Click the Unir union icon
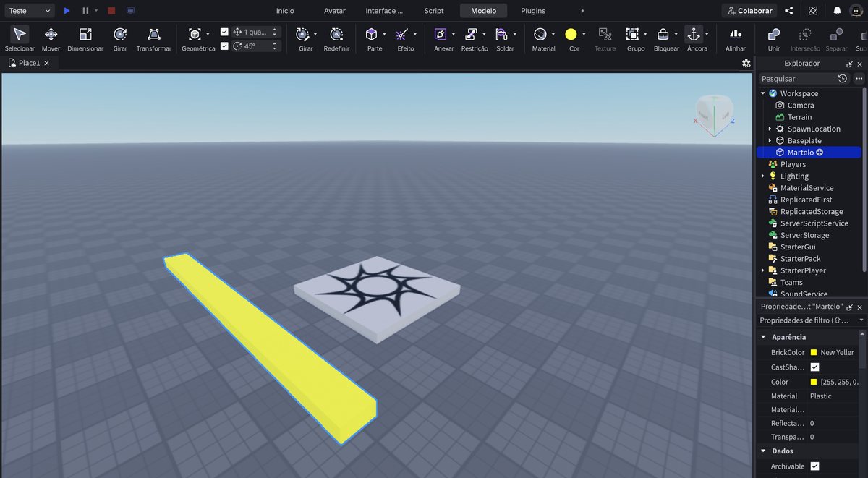 [x=774, y=34]
